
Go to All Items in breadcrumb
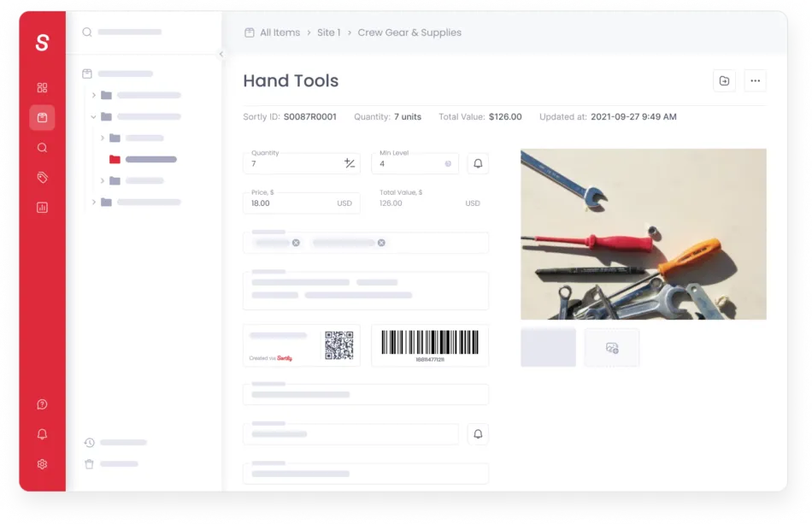(x=279, y=32)
